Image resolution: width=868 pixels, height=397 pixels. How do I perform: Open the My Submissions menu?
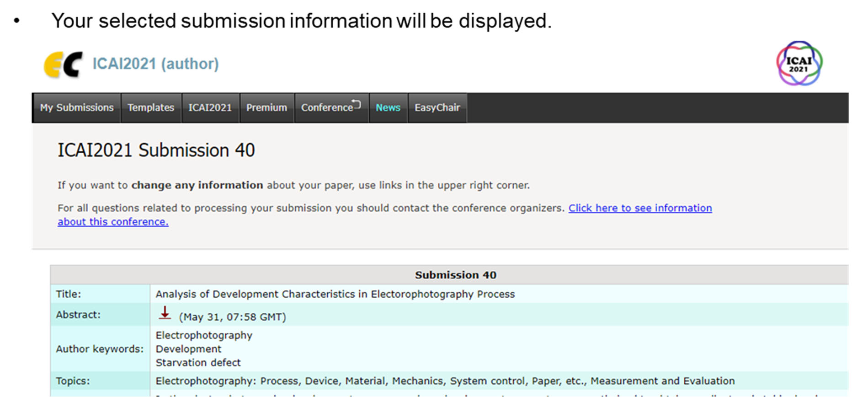click(76, 108)
